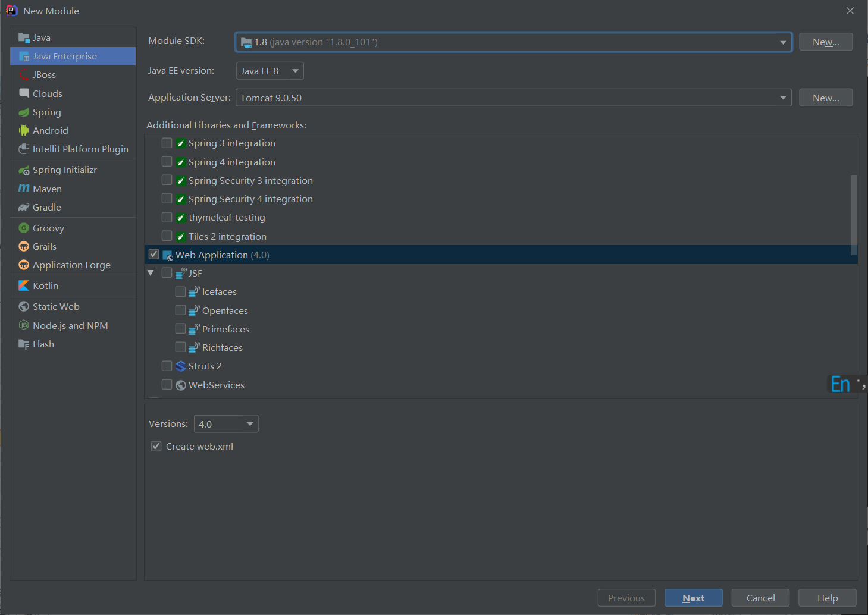
Task: Click the Groovy icon
Action: click(x=24, y=228)
